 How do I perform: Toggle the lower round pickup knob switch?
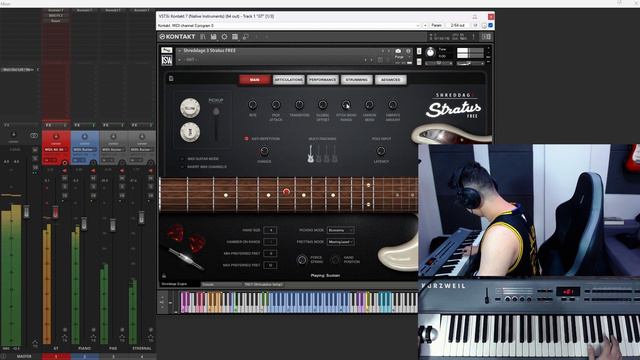click(x=190, y=132)
